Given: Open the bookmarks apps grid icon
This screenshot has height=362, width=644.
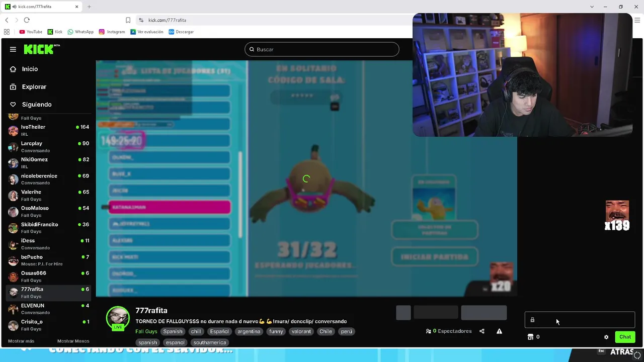Looking at the screenshot, I should 7,32.
